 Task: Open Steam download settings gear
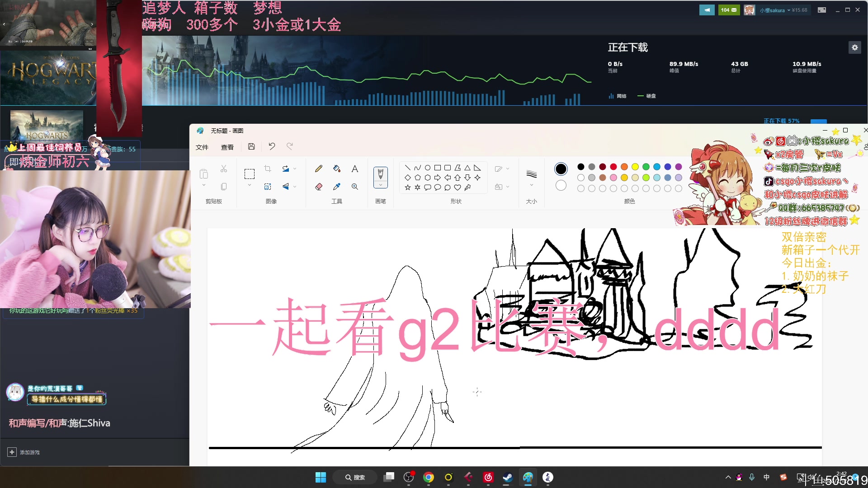tap(854, 47)
